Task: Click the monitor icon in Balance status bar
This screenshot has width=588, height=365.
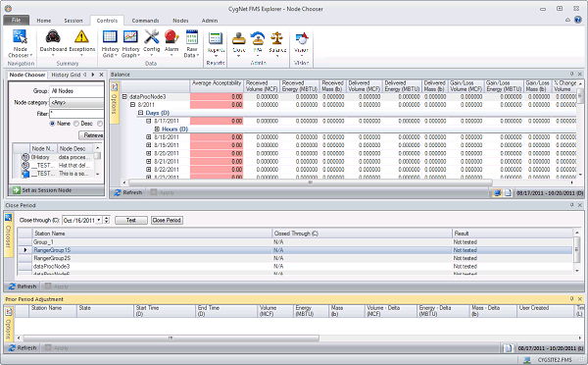Action: [x=497, y=192]
